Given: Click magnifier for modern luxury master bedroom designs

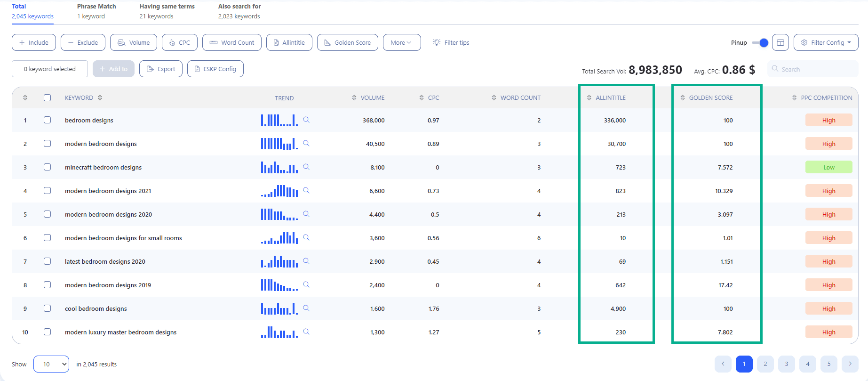Looking at the screenshot, I should [x=306, y=332].
